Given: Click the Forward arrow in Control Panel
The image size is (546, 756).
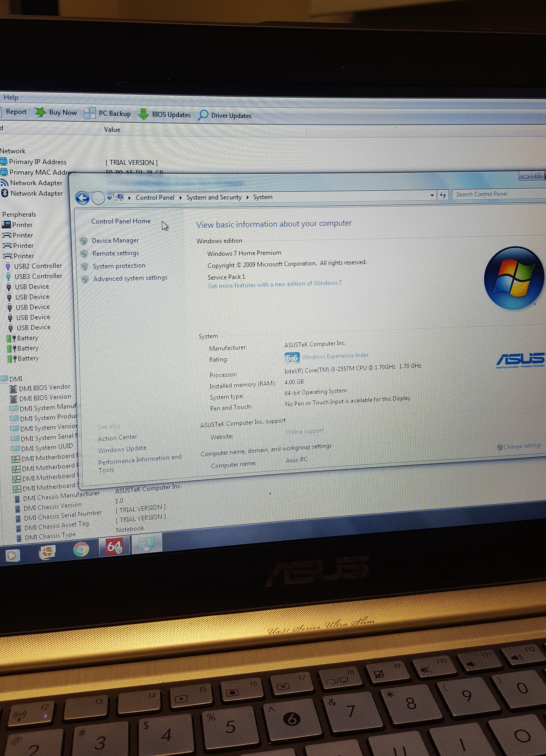Looking at the screenshot, I should [98, 198].
